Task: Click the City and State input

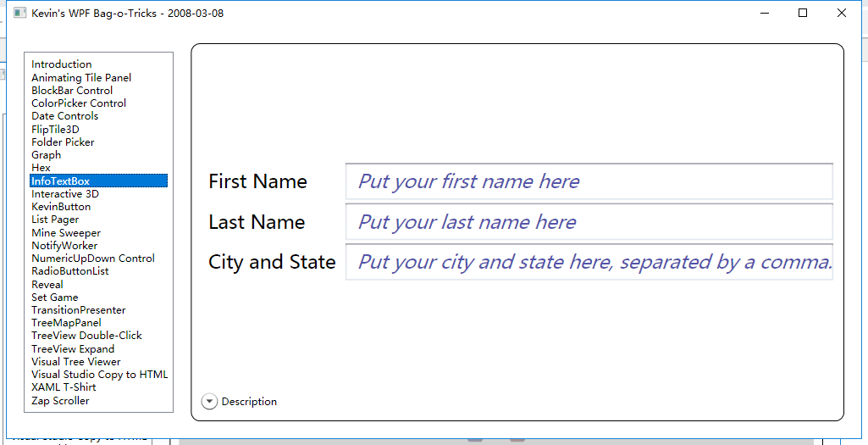Action: click(589, 262)
